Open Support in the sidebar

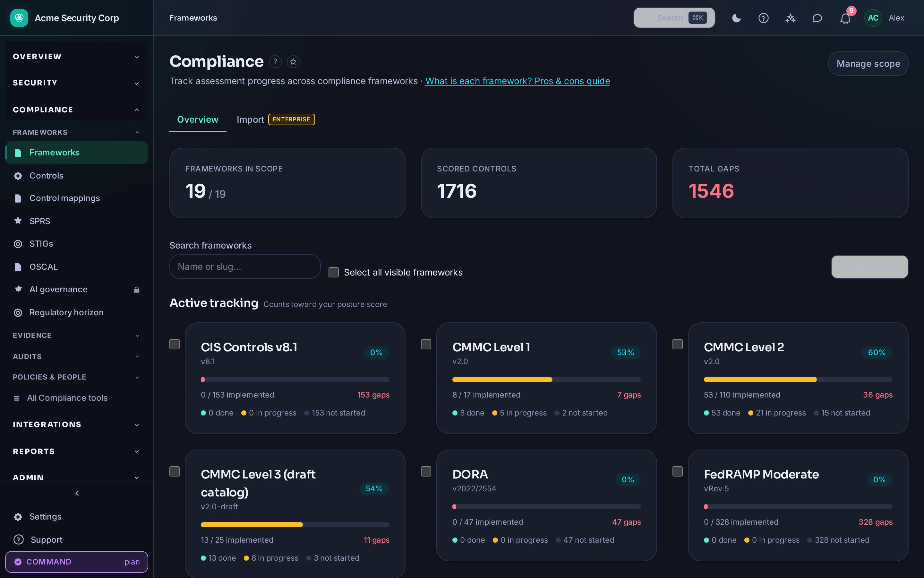(x=77, y=540)
